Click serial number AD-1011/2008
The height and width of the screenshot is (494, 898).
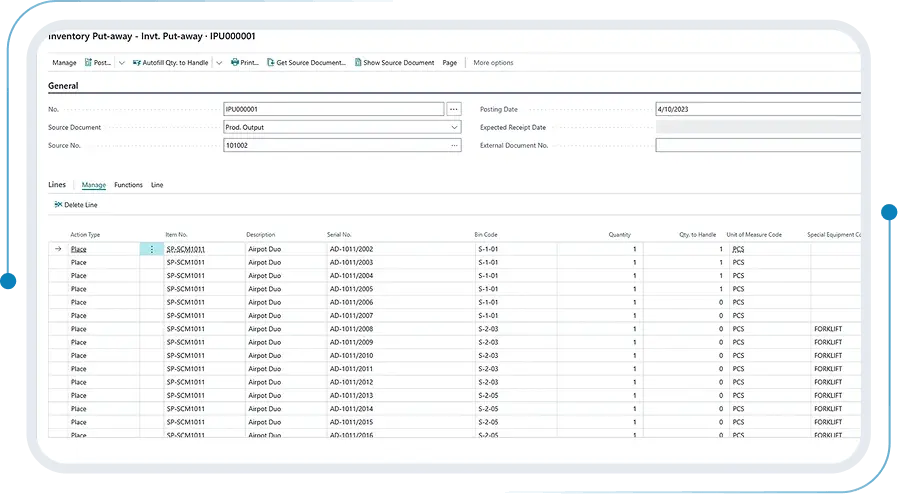pos(351,329)
